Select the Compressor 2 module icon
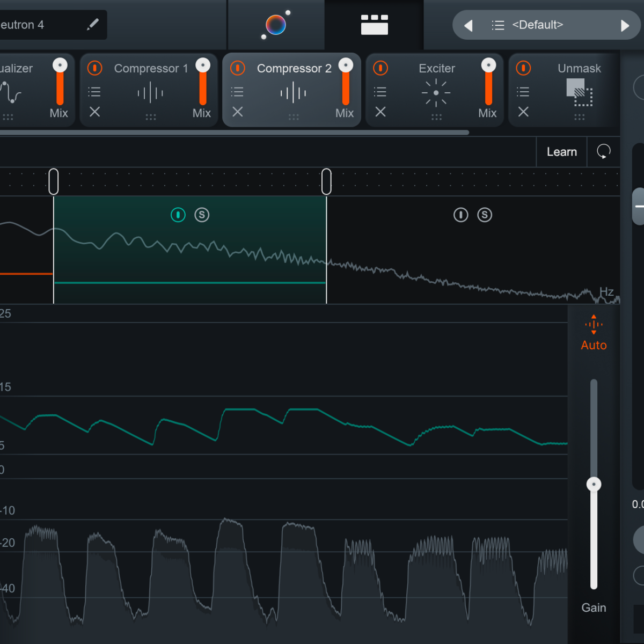644x644 pixels. coord(292,92)
